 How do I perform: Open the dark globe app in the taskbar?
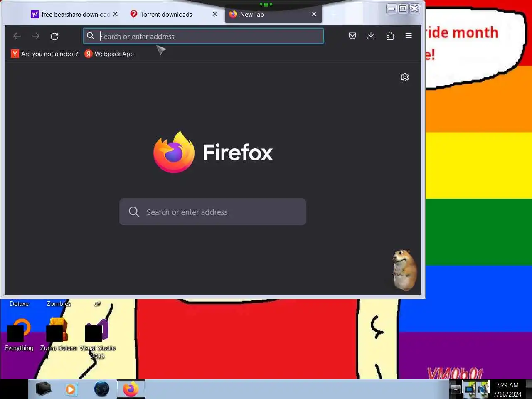tap(101, 389)
